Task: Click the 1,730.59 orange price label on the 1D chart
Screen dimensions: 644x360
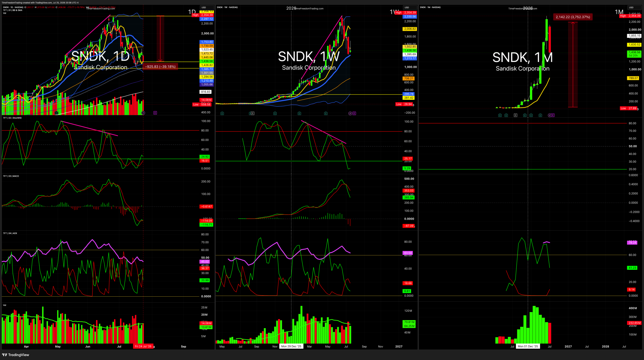Action: tap(207, 46)
